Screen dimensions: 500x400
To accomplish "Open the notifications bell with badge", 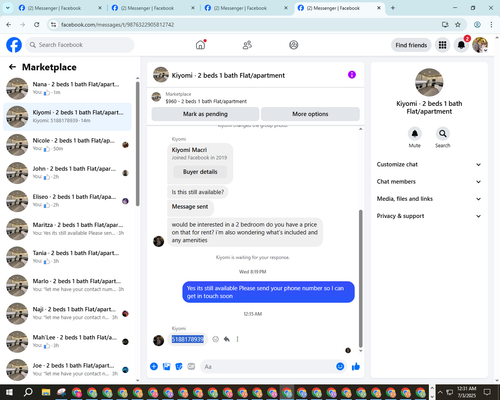I will 461,45.
